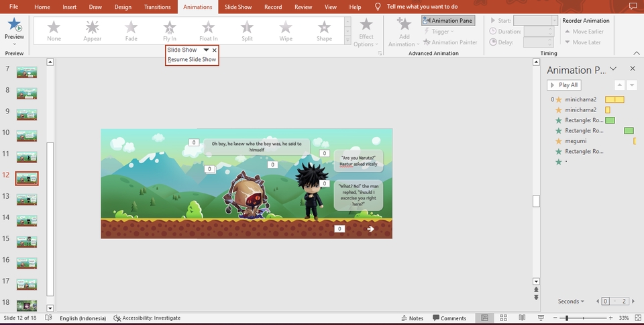The image size is (644, 325).
Task: Toggle the Animation Pane button
Action: [448, 21]
